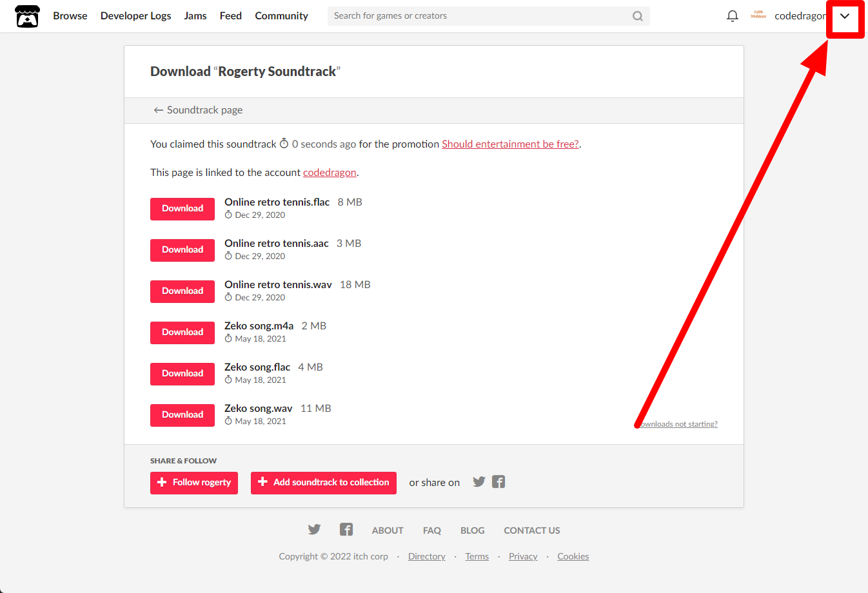This screenshot has width=868, height=593.
Task: Open Developer Logs
Action: tap(136, 16)
